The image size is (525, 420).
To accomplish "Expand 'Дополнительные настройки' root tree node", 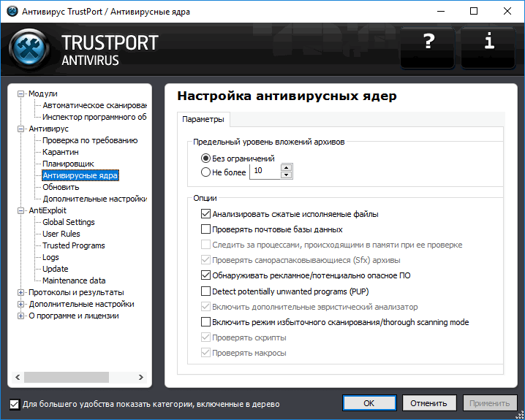I will 20,305.
